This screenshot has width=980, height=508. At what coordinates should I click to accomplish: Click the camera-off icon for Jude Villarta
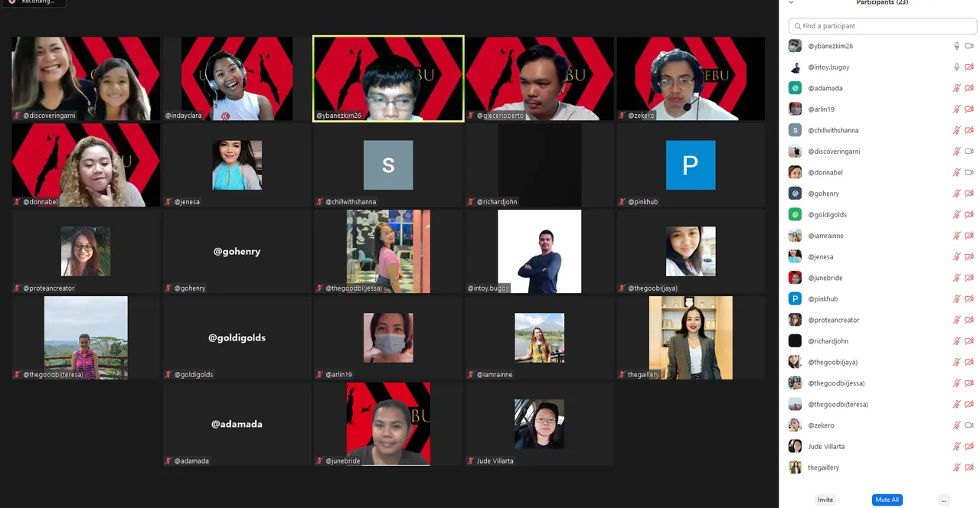click(x=969, y=446)
